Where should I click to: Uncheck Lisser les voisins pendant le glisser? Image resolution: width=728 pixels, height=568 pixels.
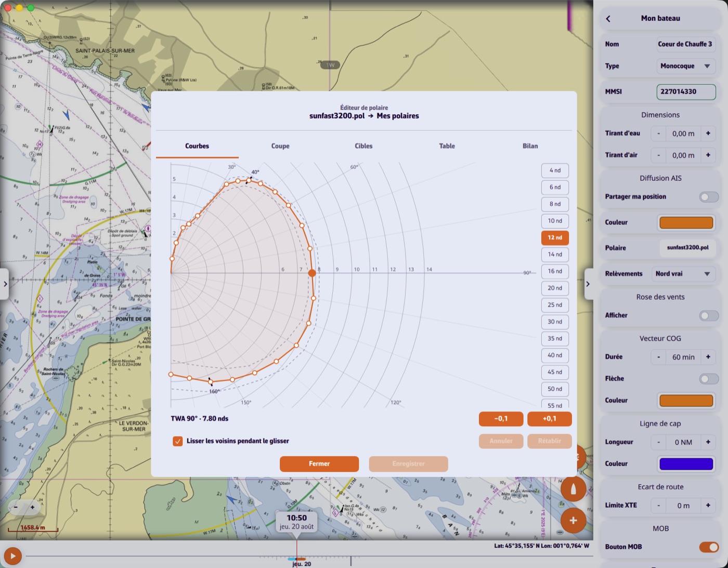(178, 441)
